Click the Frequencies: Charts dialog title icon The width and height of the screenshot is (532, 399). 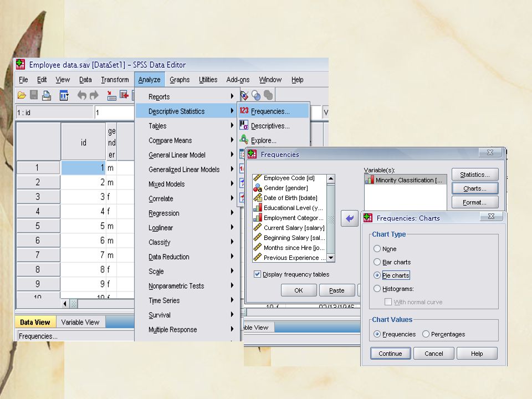(x=368, y=218)
